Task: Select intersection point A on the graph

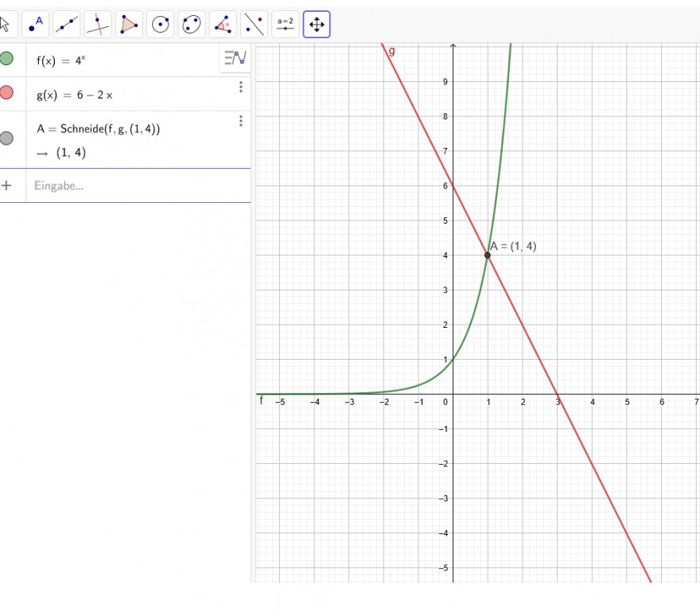Action: point(488,255)
